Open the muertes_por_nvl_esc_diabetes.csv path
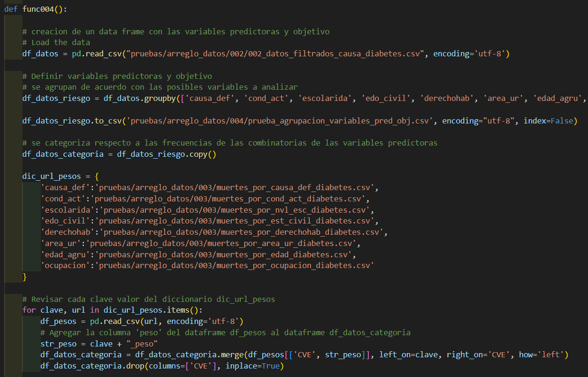The width and height of the screenshot is (588, 377). coord(235,210)
